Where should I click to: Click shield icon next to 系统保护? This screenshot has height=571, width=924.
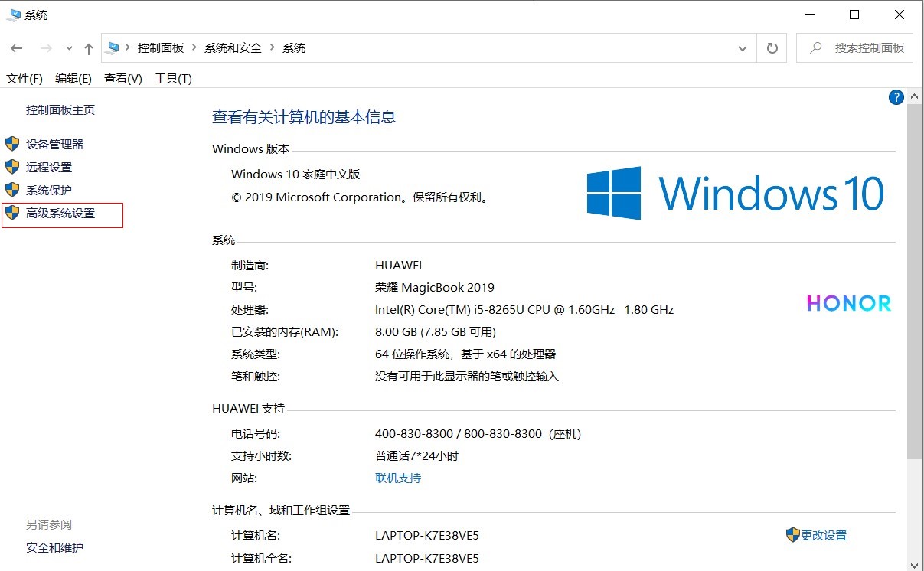(12, 190)
